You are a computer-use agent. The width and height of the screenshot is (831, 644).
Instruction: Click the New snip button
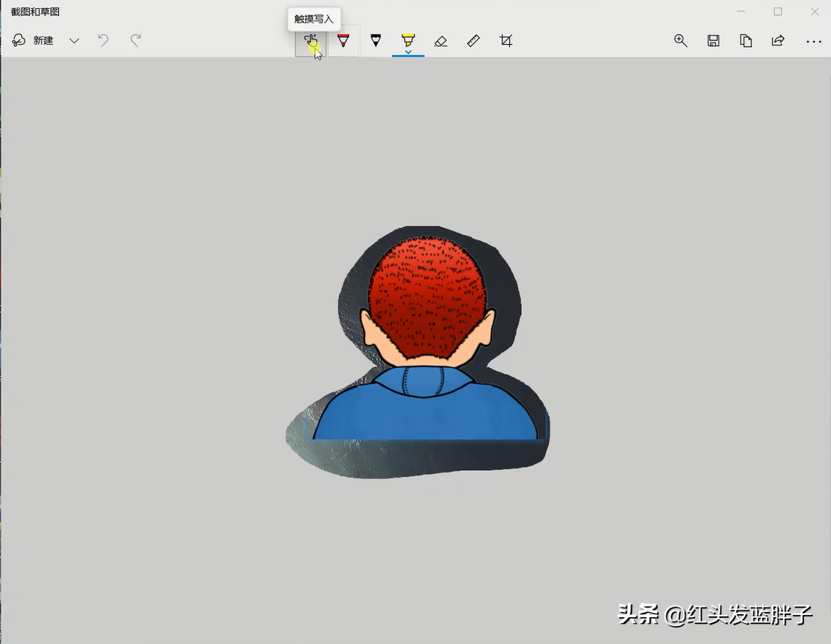pyautogui.click(x=33, y=41)
